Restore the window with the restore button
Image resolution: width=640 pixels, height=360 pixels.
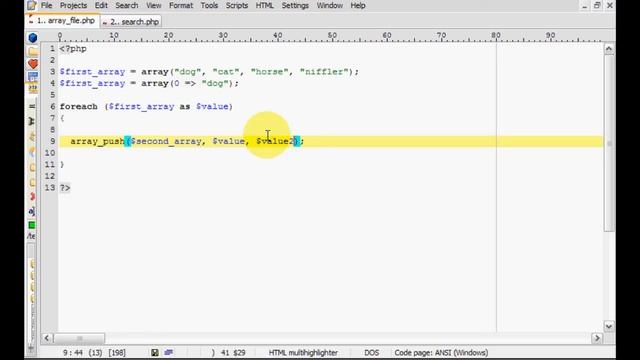(597, 6)
